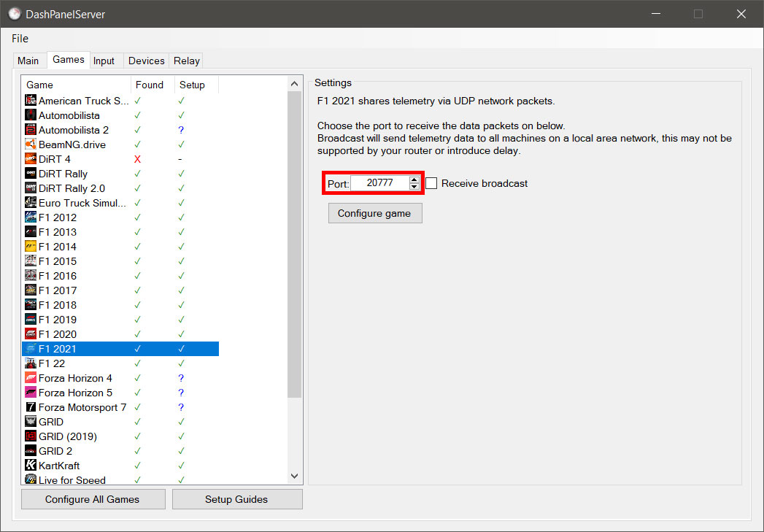The image size is (764, 532).
Task: Open the File menu
Action: tap(20, 39)
